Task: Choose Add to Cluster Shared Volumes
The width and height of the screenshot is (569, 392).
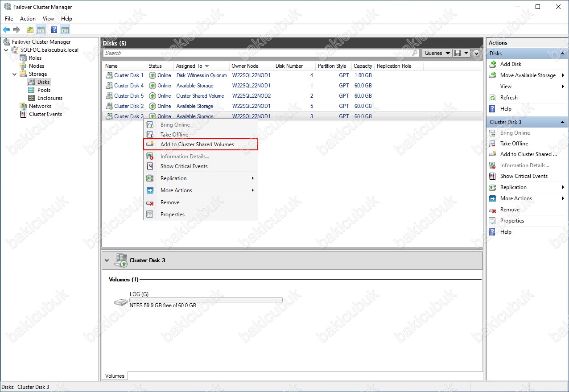Action: pyautogui.click(x=201, y=144)
